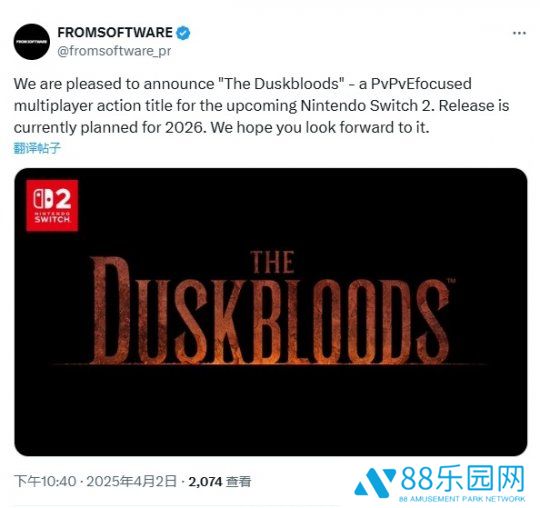This screenshot has height=508, width=540.
Task: Click the 下午10:40 post time
Action: [x=45, y=481]
